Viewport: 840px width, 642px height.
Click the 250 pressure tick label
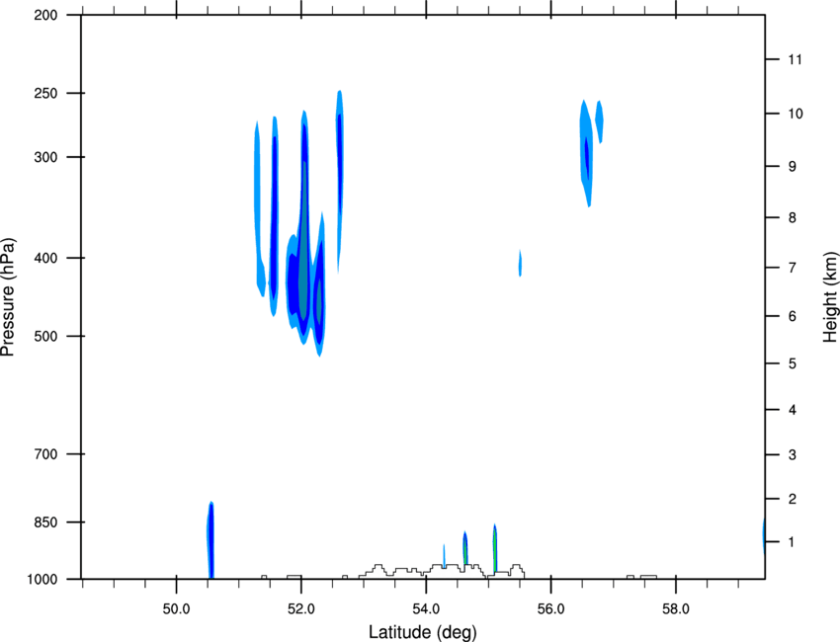tap(45, 93)
